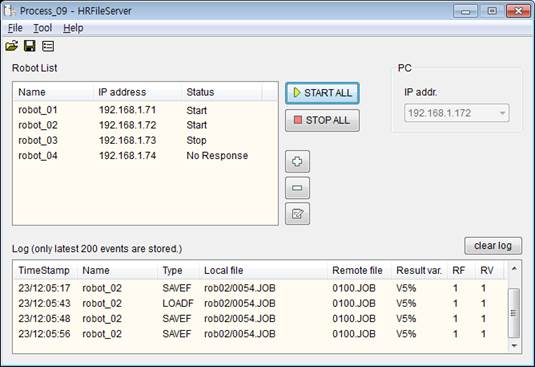Viewport: 535px width, 367px height.
Task: Save using the floppy disk toolbar icon
Action: coord(30,46)
